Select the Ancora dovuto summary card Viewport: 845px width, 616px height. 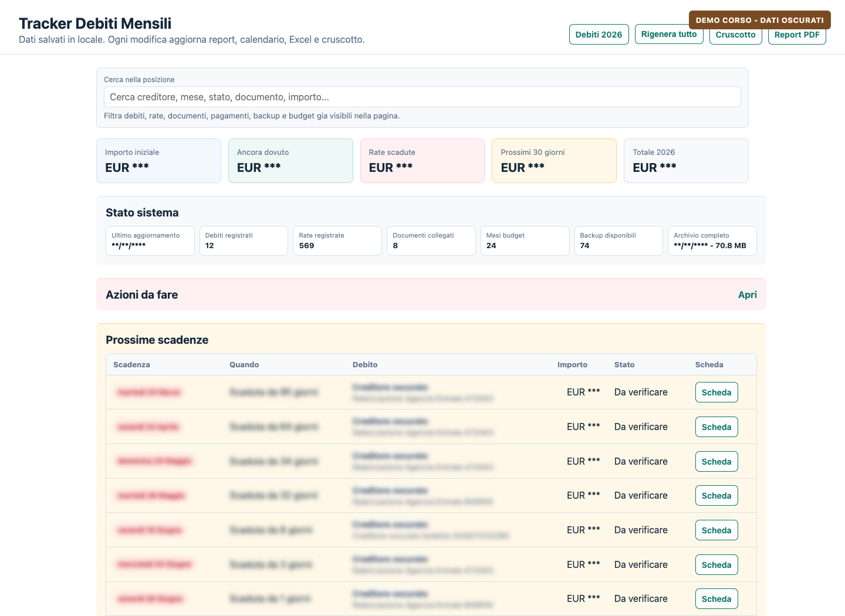[x=290, y=161]
